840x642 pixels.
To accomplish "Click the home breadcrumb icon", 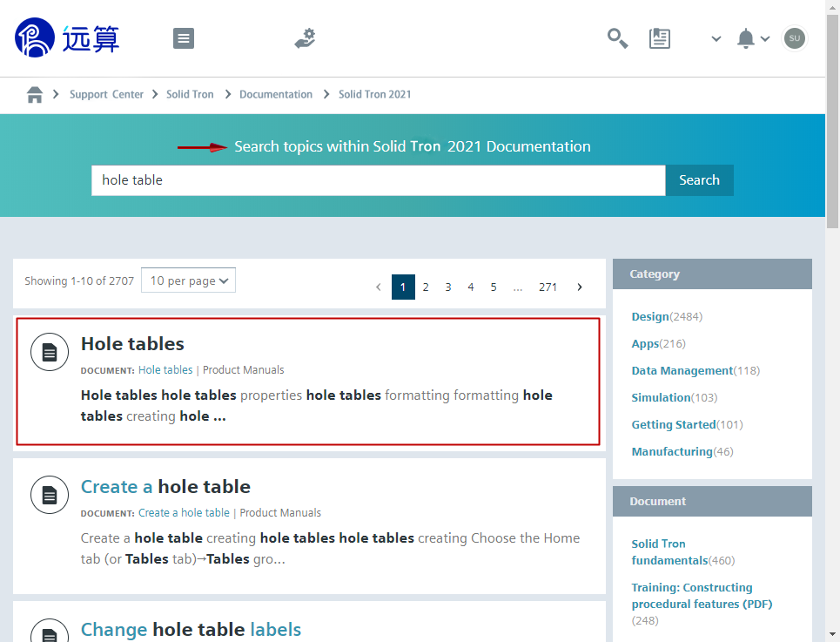I will 35,94.
